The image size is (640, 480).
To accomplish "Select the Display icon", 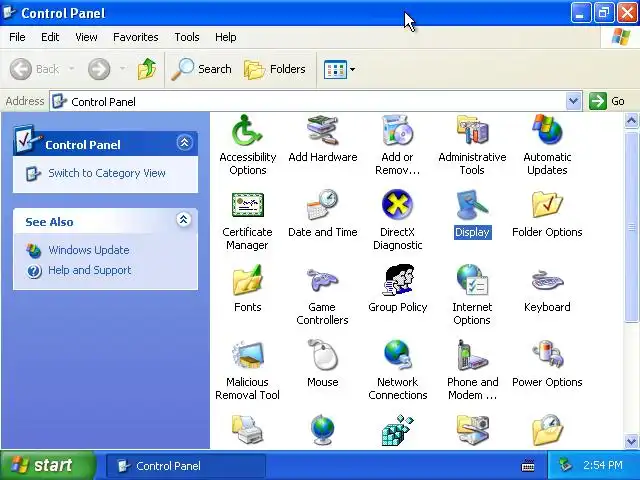I will coord(472,205).
